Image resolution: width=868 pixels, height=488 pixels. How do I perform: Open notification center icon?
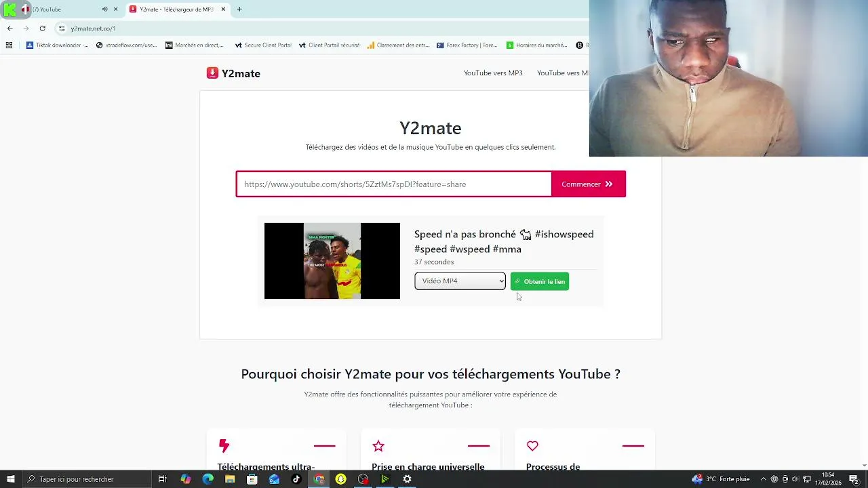(x=854, y=479)
